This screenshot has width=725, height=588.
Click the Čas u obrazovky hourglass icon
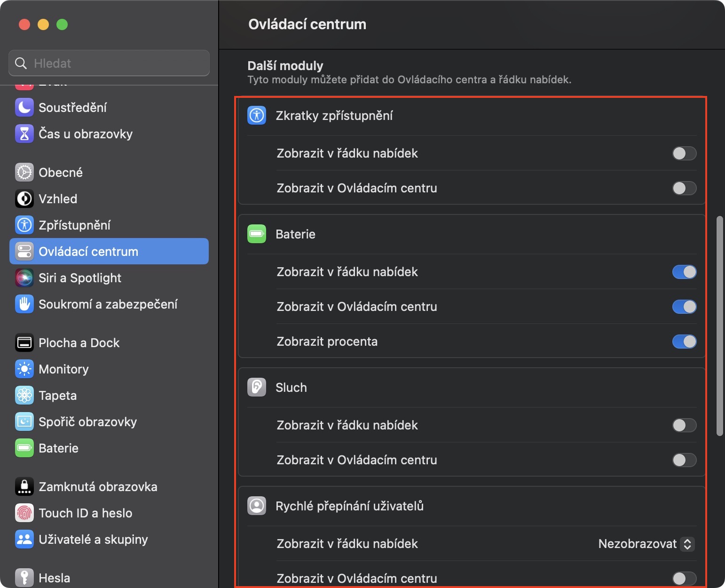24,134
